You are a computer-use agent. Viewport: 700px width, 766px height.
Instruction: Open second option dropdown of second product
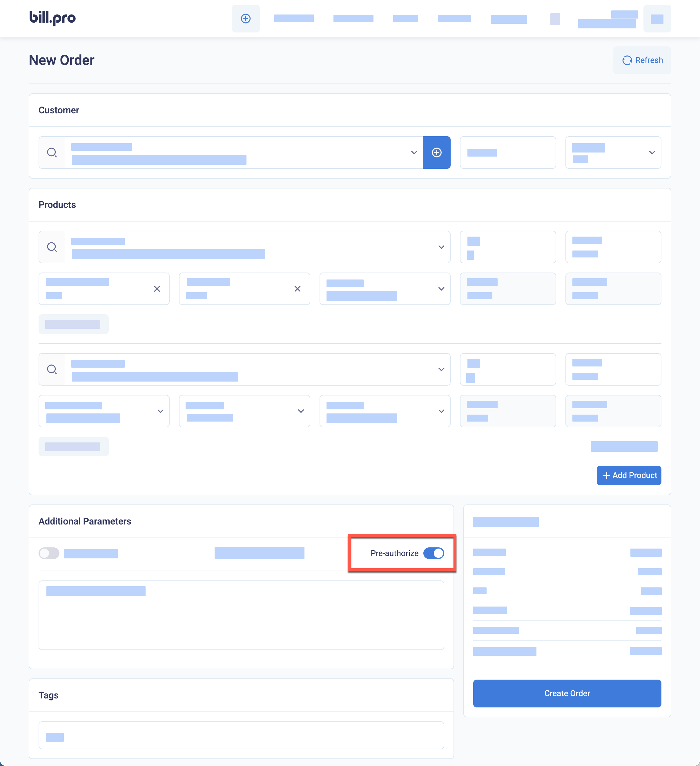(x=244, y=411)
